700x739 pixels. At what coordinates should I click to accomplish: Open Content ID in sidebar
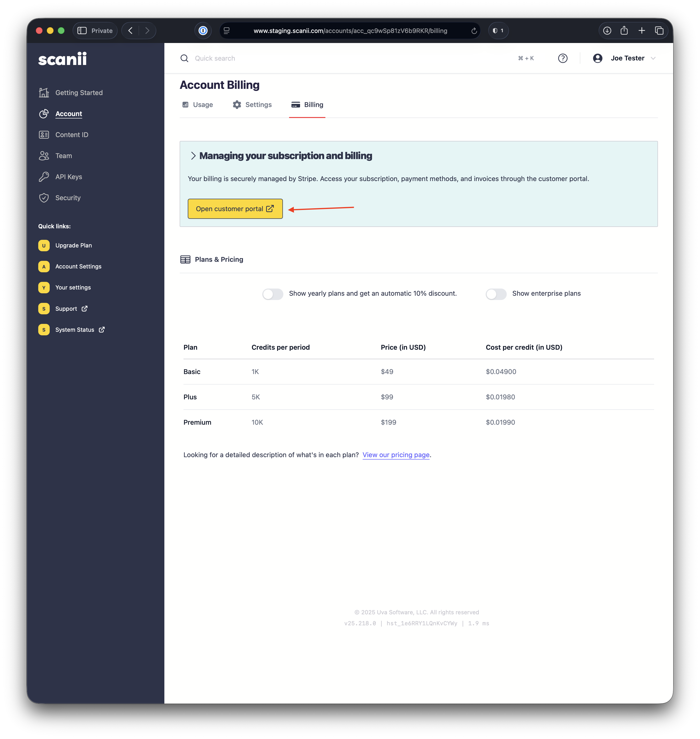[x=72, y=135]
